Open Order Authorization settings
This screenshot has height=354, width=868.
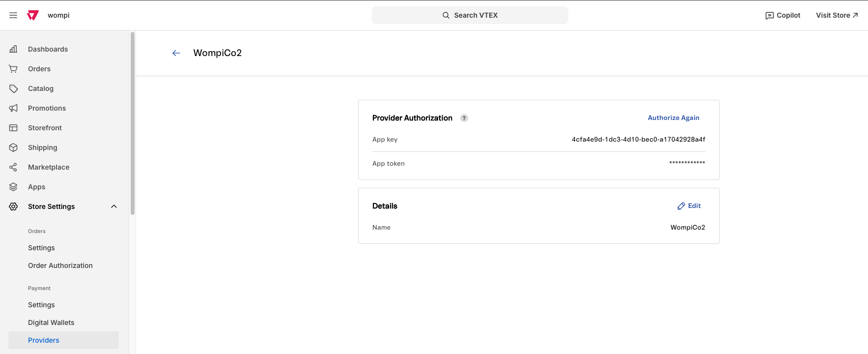point(60,265)
